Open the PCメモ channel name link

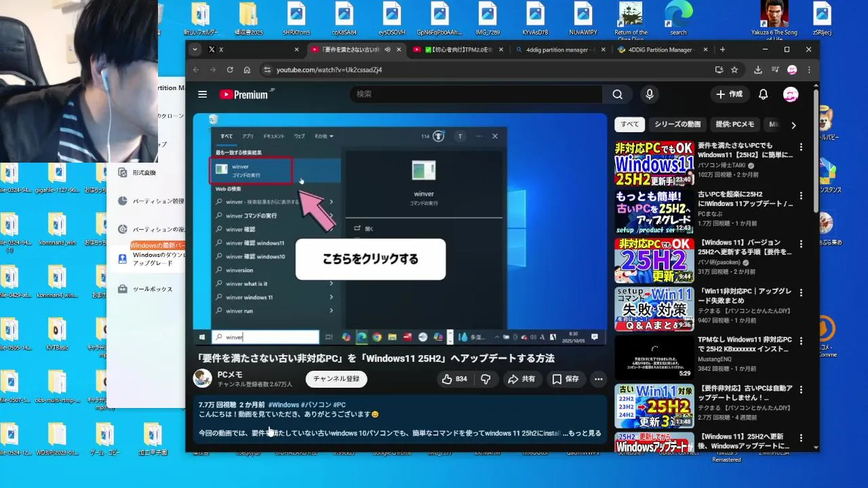[x=230, y=374]
